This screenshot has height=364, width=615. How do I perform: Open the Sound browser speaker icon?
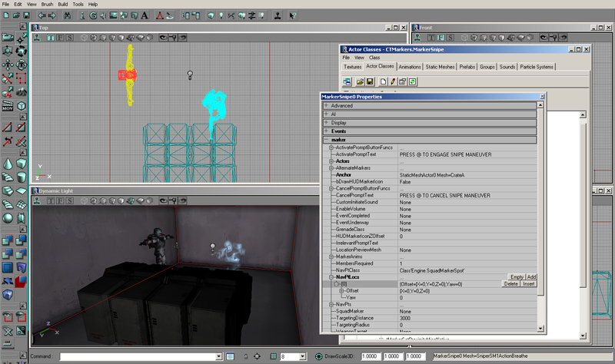pyautogui.click(x=103, y=15)
